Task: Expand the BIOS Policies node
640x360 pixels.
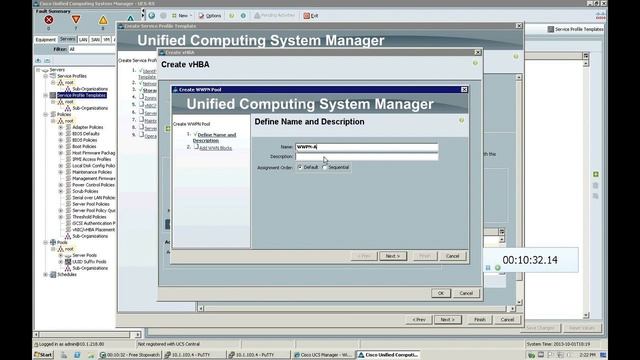Action: [61, 140]
